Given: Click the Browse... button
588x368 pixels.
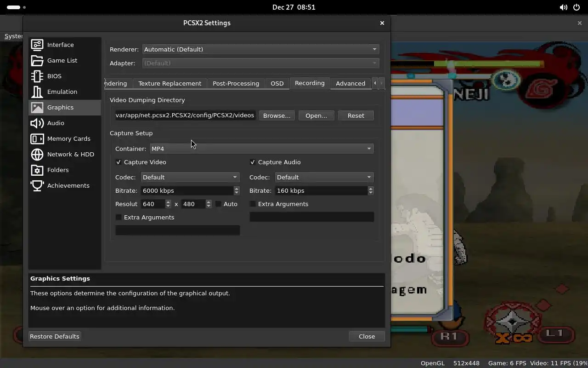Looking at the screenshot, I should coord(277,115).
